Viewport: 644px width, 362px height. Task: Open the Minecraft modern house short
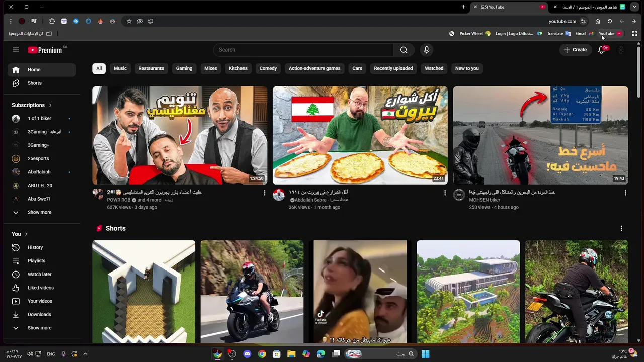pos(468,292)
